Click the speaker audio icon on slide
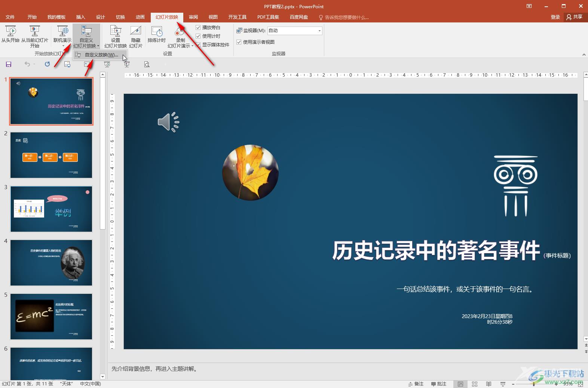The width and height of the screenshot is (588, 388). click(x=168, y=122)
